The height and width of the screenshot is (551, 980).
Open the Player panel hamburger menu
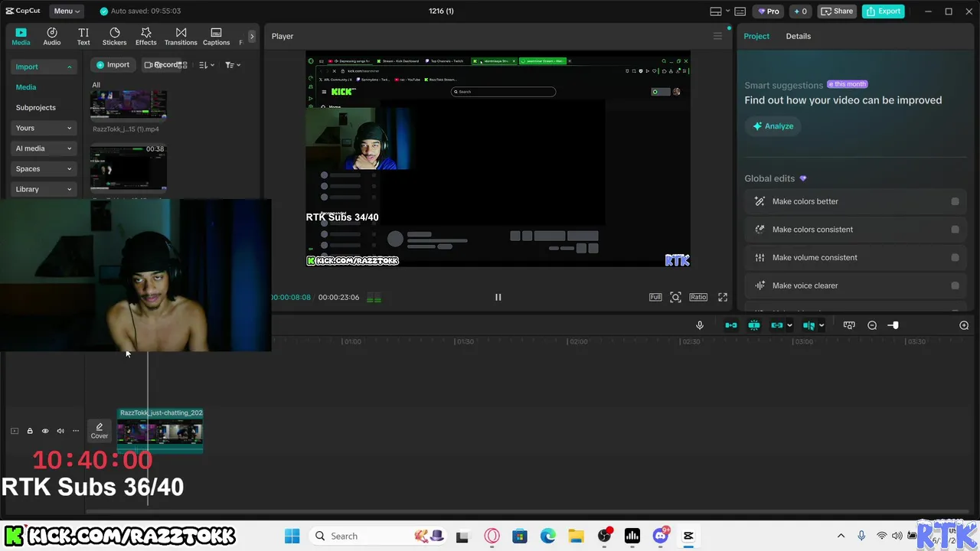[x=717, y=36]
